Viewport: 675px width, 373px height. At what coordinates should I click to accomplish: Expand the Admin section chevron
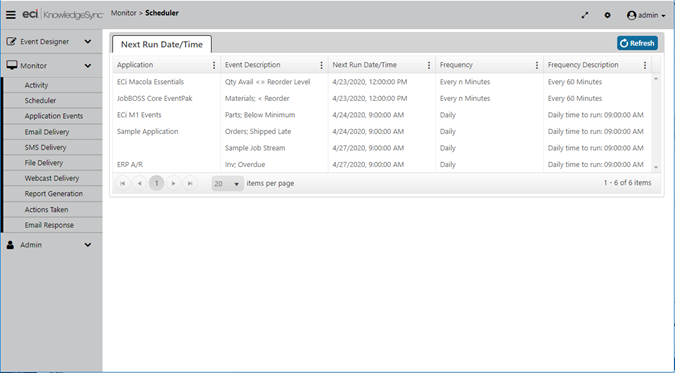88,245
